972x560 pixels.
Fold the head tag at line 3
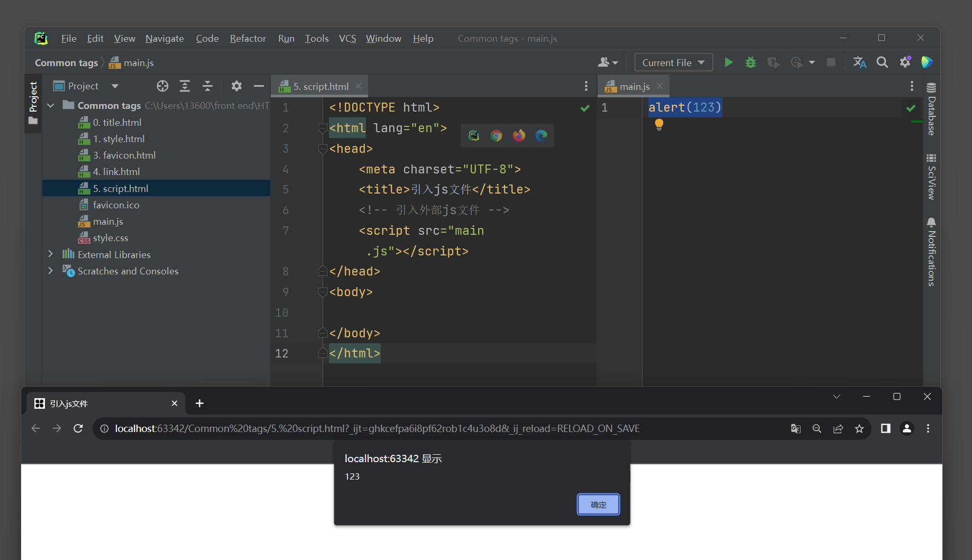coord(323,149)
